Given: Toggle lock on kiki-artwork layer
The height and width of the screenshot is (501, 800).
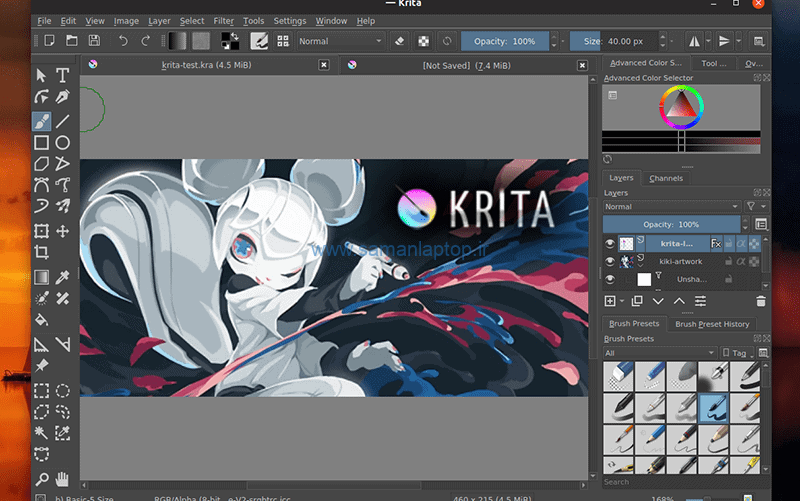Looking at the screenshot, I should coord(729,261).
